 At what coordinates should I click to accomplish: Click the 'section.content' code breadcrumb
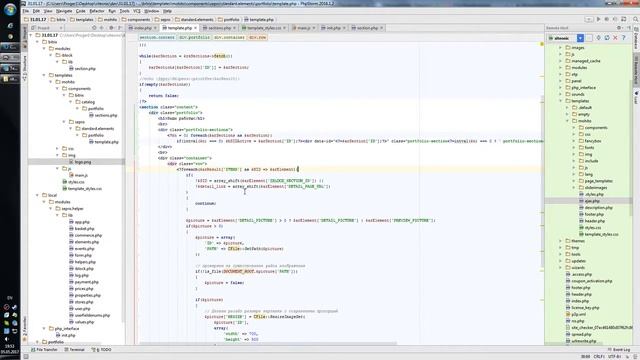pos(157,37)
